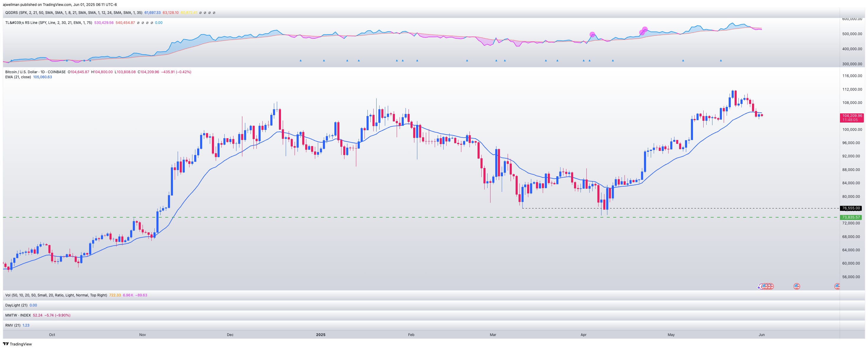The width and height of the screenshot is (868, 349).
Task: Click the black 76,555.00 price label
Action: click(851, 208)
